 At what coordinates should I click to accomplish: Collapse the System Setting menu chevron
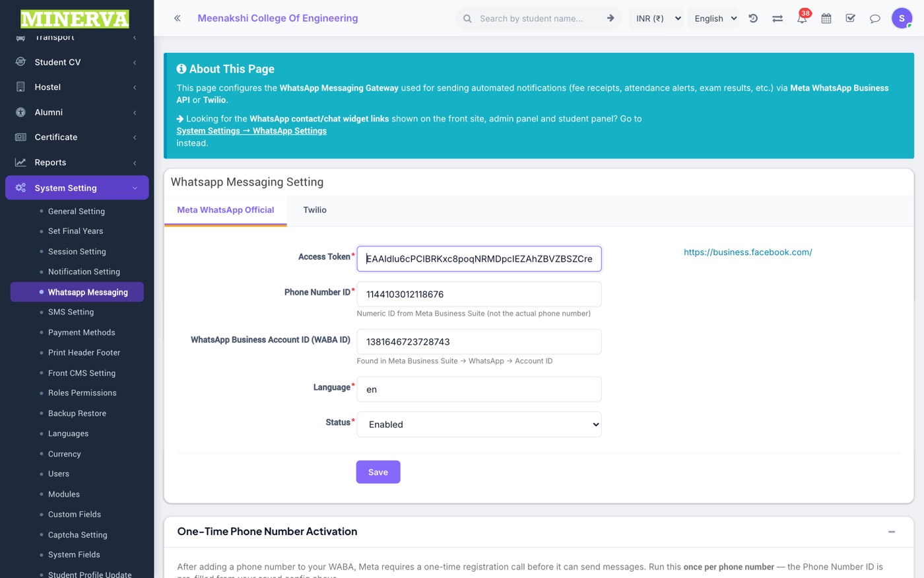(x=135, y=188)
